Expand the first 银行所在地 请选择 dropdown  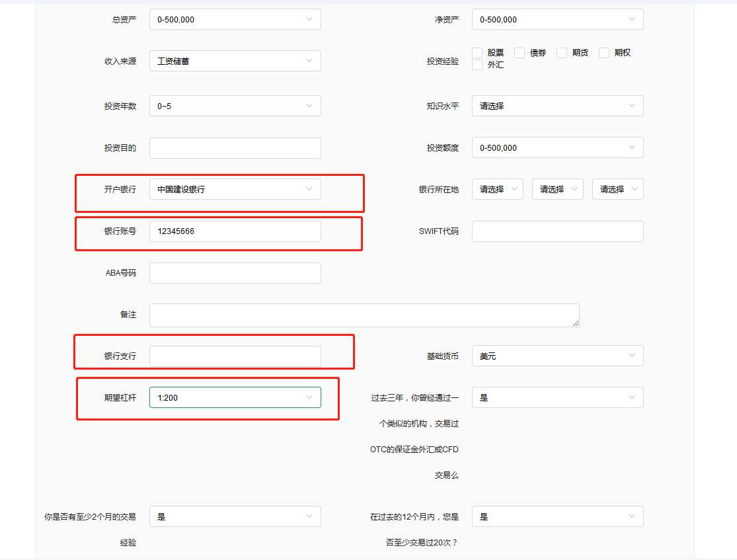[497, 188]
